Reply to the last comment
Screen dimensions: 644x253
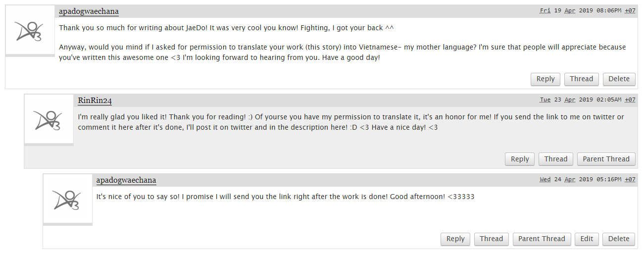click(455, 239)
